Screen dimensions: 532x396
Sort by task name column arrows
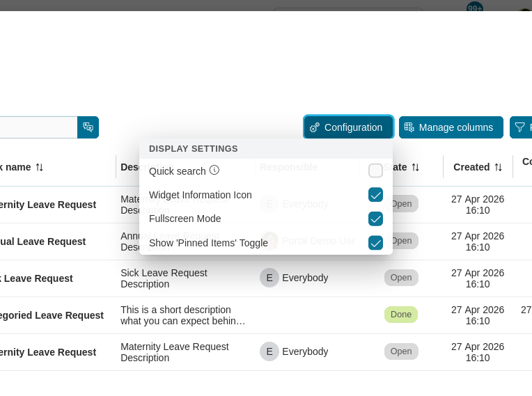coord(40,167)
